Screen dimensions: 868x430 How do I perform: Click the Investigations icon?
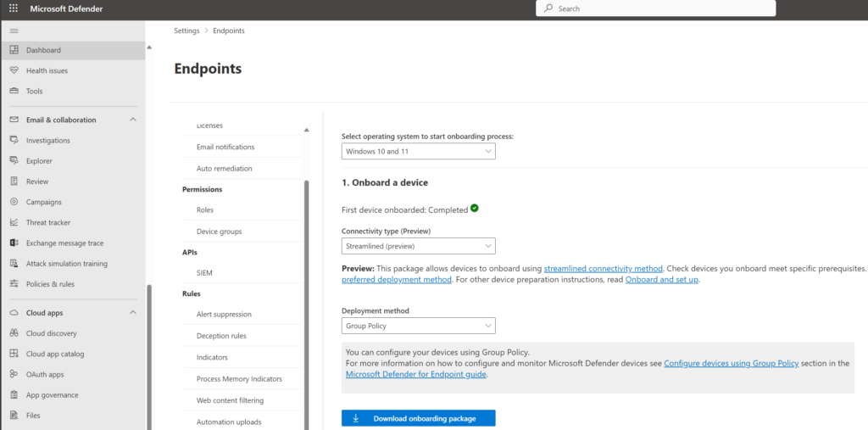(x=14, y=140)
